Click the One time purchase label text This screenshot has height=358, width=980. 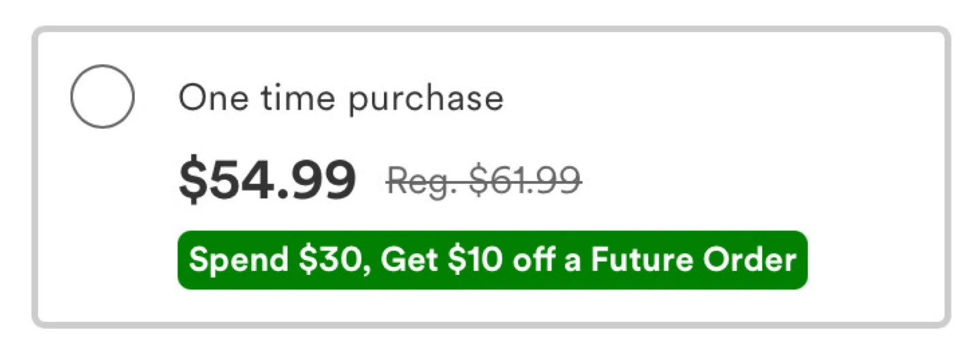coord(340,98)
